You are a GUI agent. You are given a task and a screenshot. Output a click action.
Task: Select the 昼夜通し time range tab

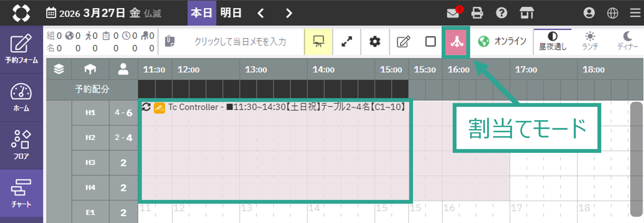coord(553,41)
